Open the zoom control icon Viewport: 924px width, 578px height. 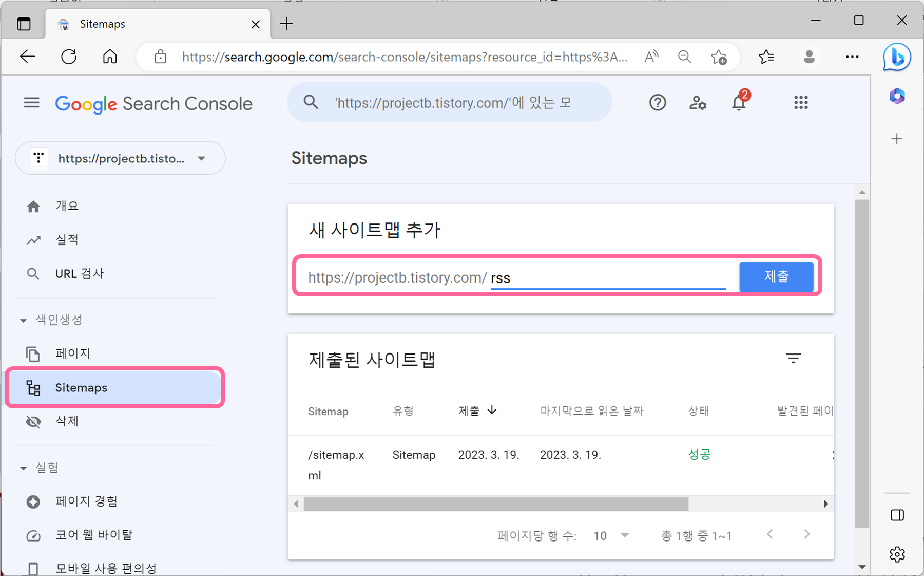coord(684,57)
